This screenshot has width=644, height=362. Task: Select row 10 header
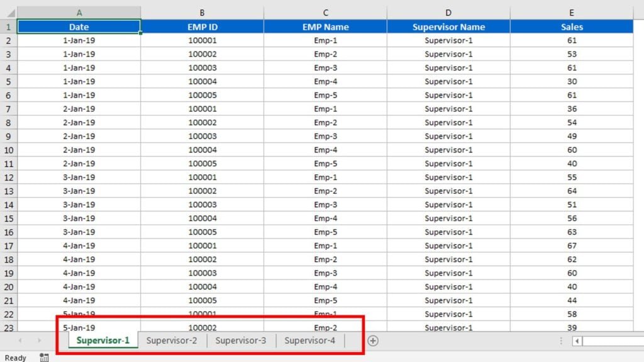coord(8,150)
